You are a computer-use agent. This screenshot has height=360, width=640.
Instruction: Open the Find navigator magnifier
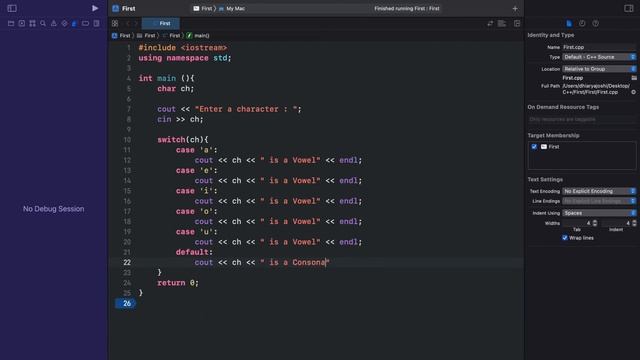point(43,24)
